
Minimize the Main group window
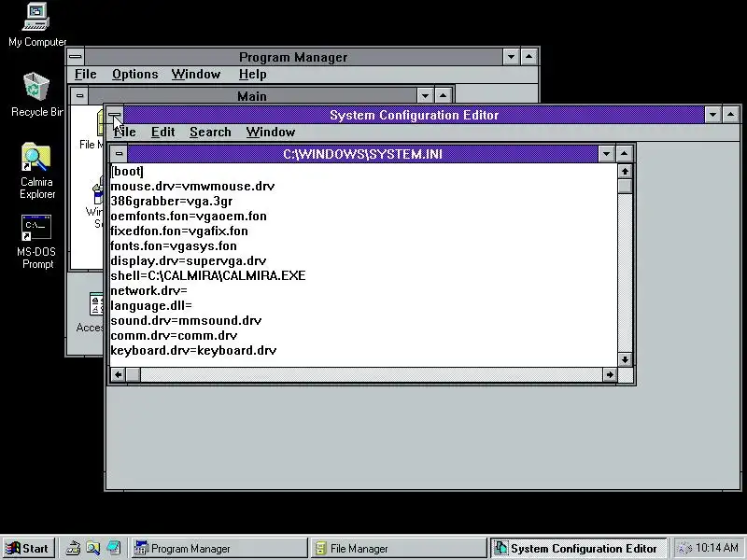[425, 96]
